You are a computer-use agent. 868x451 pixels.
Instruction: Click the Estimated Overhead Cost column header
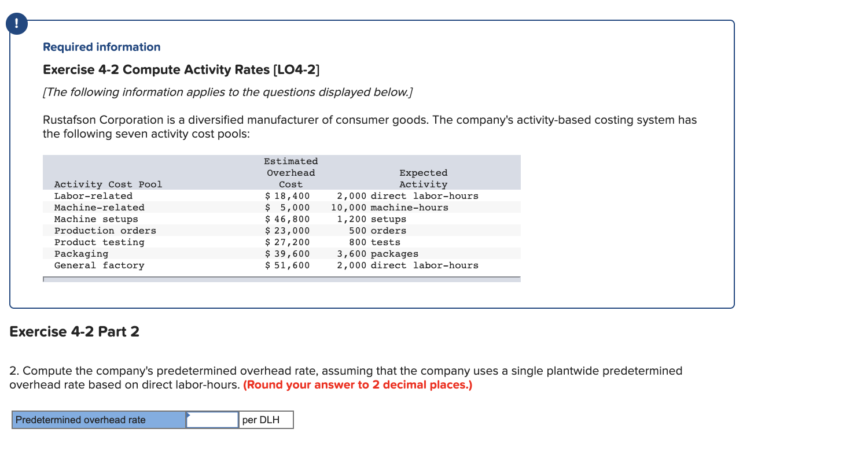pyautogui.click(x=290, y=172)
